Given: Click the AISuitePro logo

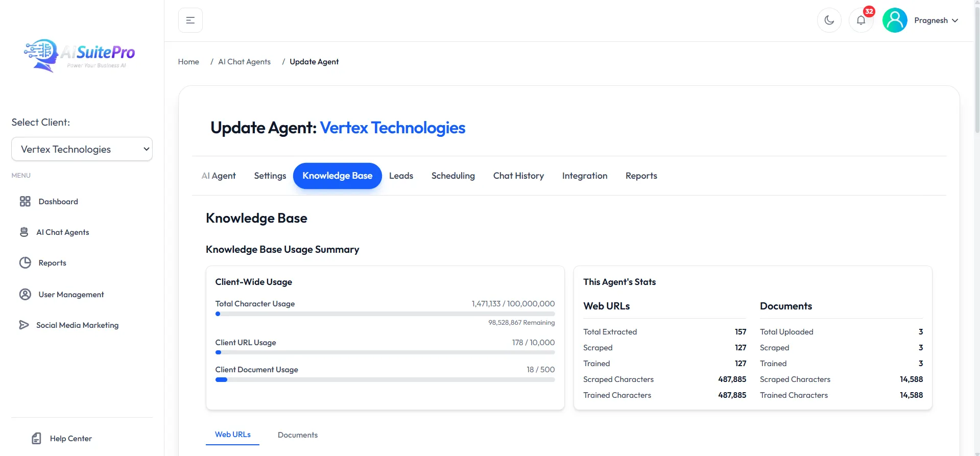Looking at the screenshot, I should click(80, 55).
